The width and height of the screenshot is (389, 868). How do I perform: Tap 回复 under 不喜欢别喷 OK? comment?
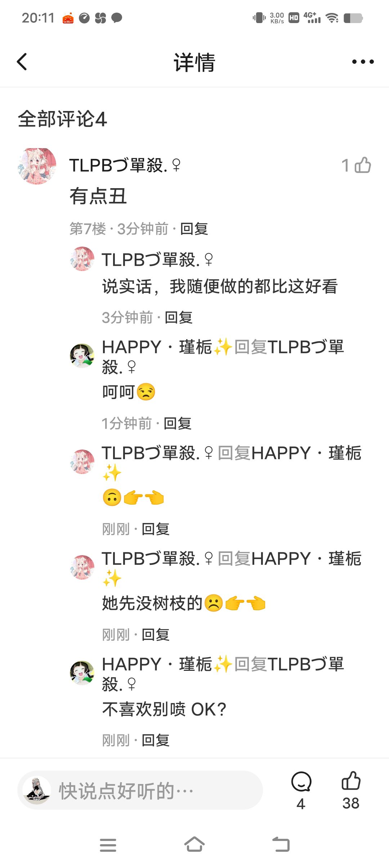pyautogui.click(x=156, y=740)
